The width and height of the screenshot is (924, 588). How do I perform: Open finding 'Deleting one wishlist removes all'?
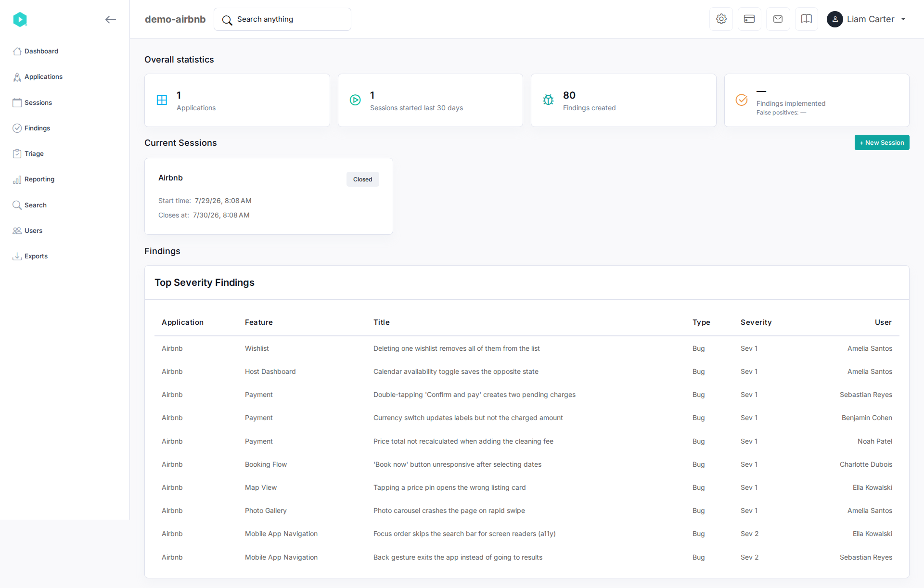pyautogui.click(x=527, y=348)
